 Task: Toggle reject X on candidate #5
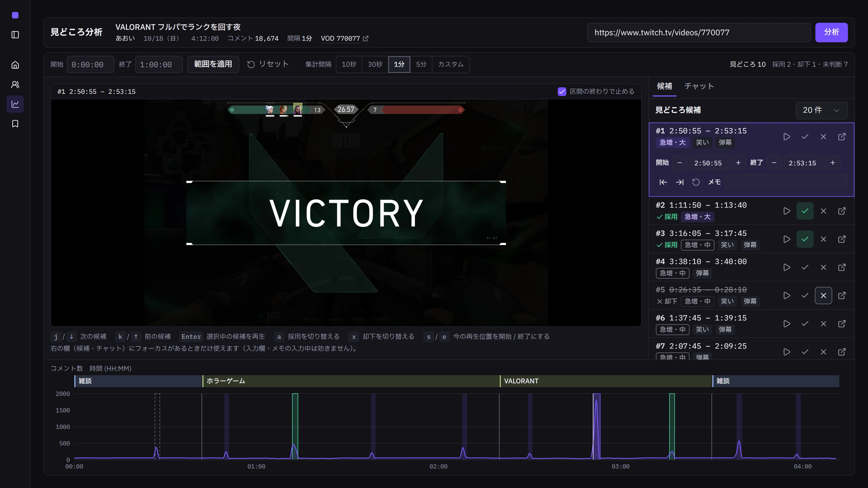tap(823, 296)
